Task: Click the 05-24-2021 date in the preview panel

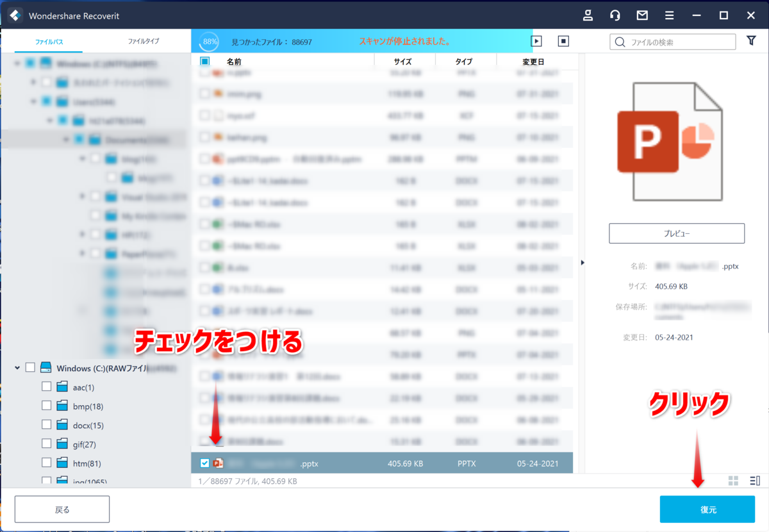Action: [x=674, y=337]
